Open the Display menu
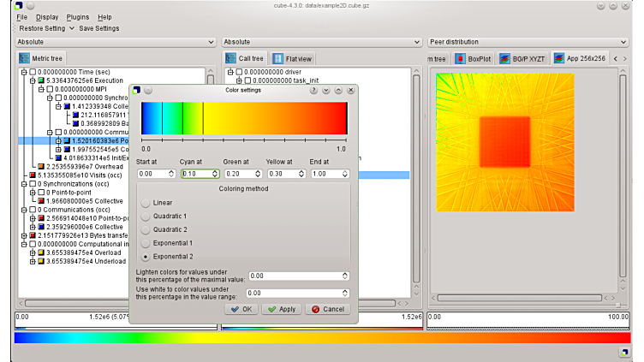Viewport: 644px width, 362px height. click(x=48, y=17)
